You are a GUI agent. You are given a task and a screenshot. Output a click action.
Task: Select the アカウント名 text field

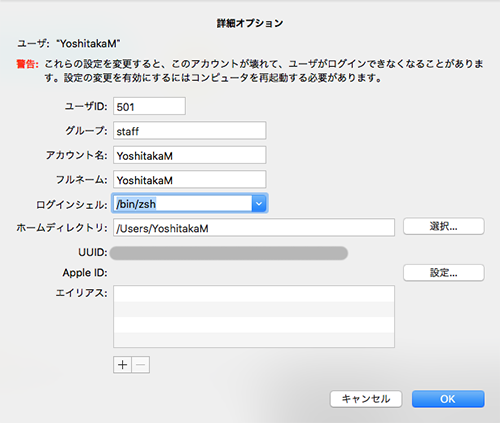189,155
